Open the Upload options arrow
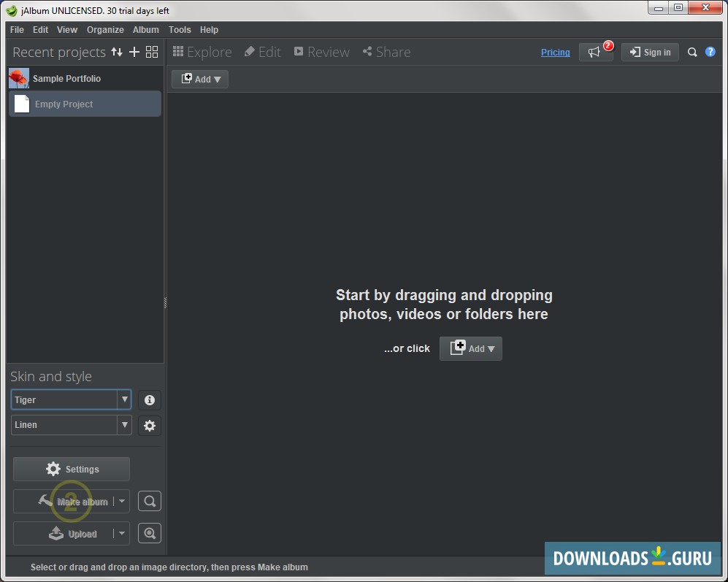 tap(122, 533)
